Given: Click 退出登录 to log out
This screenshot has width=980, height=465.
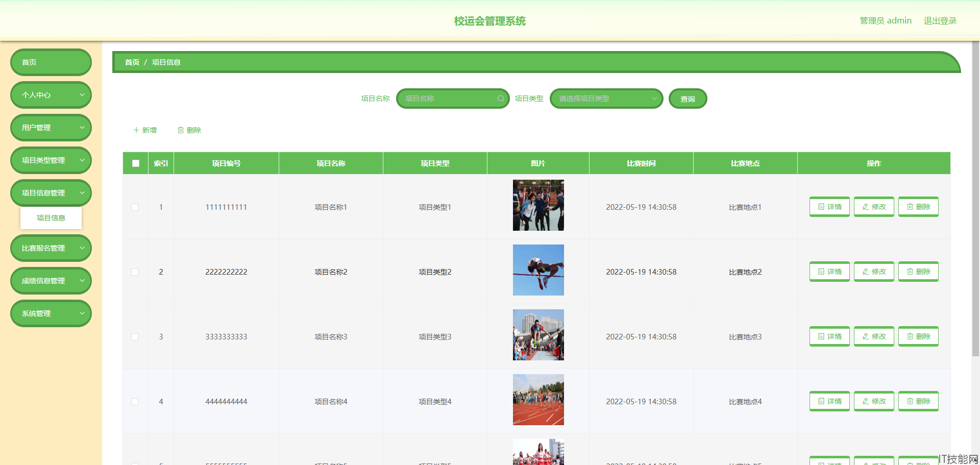Looking at the screenshot, I should (940, 21).
